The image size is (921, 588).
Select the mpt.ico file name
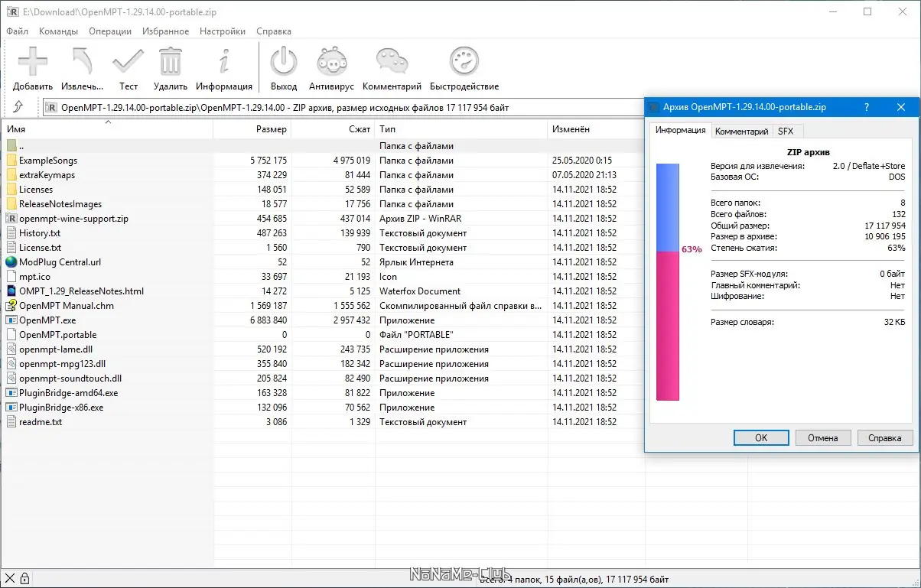click(34, 277)
